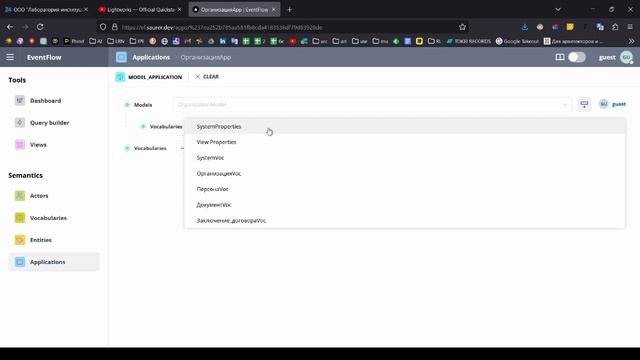Screen dimensions: 640x360
Task: Click the MODEL_APPLICATION button
Action: click(149, 77)
